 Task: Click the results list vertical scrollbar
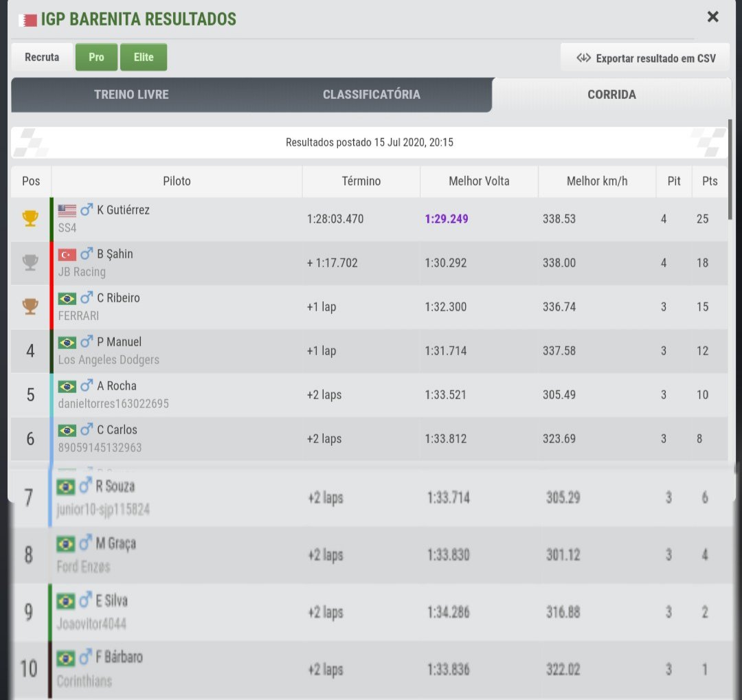730,170
